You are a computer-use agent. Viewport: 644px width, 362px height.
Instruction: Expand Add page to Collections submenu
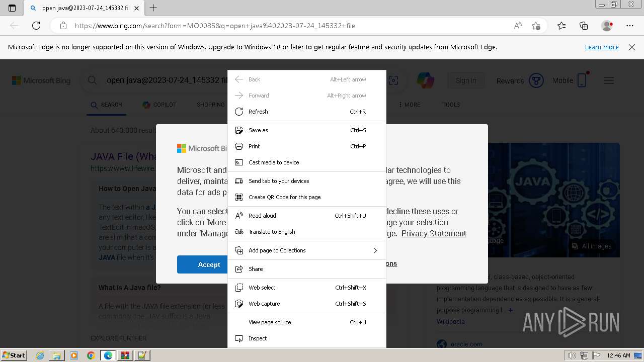pyautogui.click(x=307, y=250)
